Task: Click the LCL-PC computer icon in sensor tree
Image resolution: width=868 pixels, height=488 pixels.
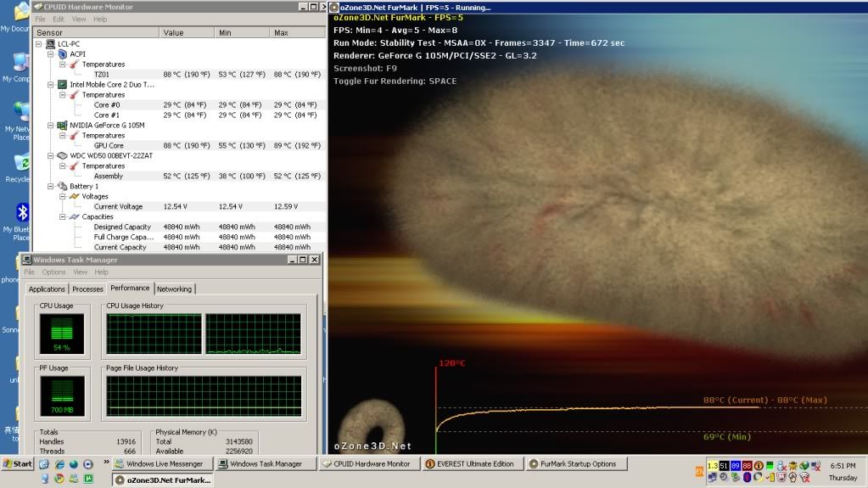Action: click(x=50, y=44)
